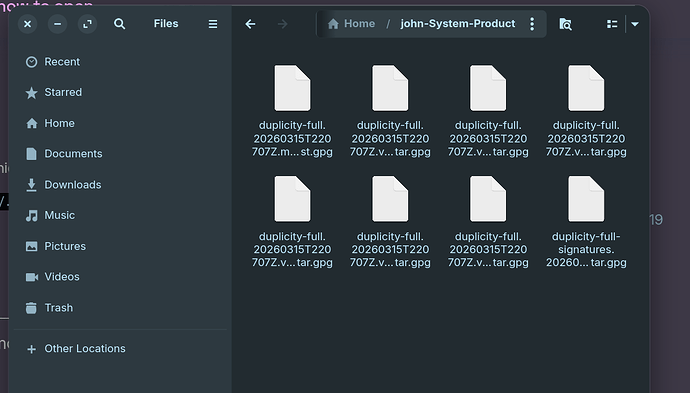Open the Downloads sidebar location
The height and width of the screenshot is (393, 690).
[120, 185]
